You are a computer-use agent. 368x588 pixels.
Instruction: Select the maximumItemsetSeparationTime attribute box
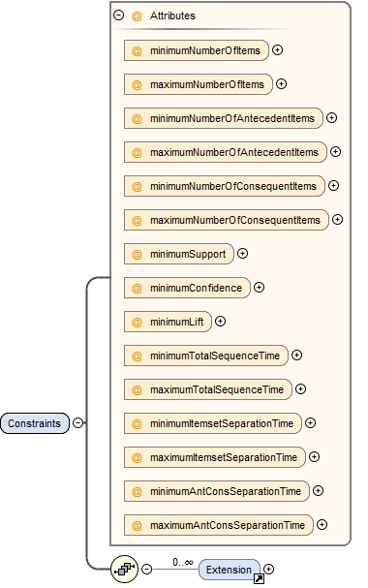215,457
